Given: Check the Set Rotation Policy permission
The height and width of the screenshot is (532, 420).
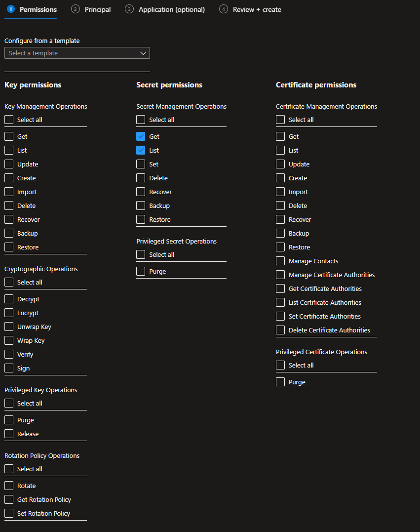Looking at the screenshot, I should [x=9, y=513].
